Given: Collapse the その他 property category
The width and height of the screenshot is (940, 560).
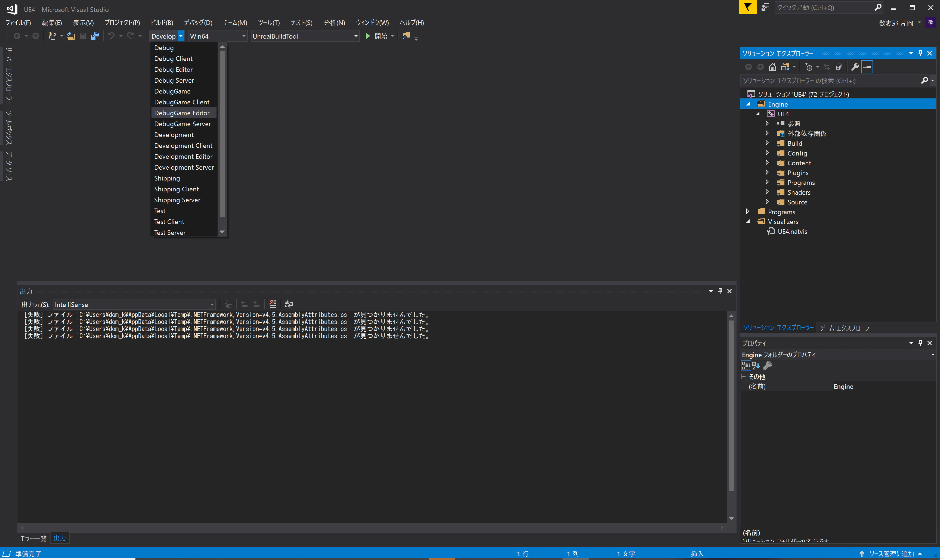Looking at the screenshot, I should [x=744, y=377].
